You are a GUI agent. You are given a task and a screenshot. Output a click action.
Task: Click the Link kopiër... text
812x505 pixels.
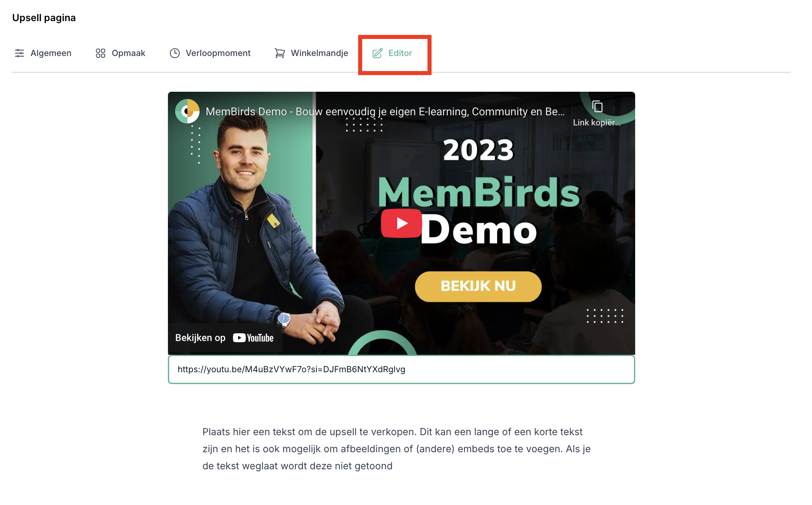[597, 123]
